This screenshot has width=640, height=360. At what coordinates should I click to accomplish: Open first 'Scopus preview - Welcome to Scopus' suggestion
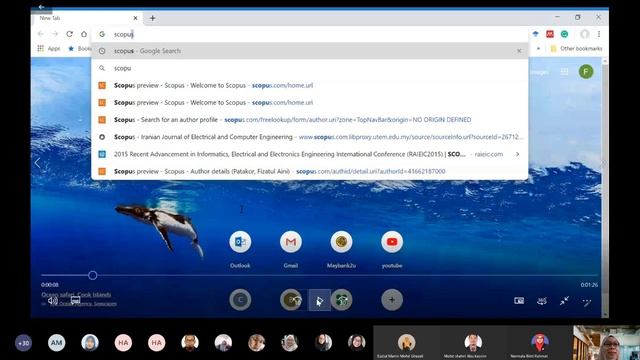[310, 85]
